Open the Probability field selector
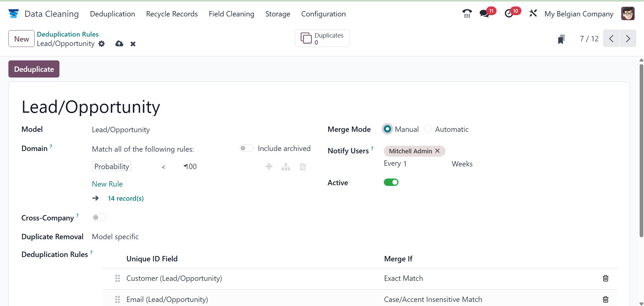Image resolution: width=644 pixels, height=306 pixels. coord(111,166)
